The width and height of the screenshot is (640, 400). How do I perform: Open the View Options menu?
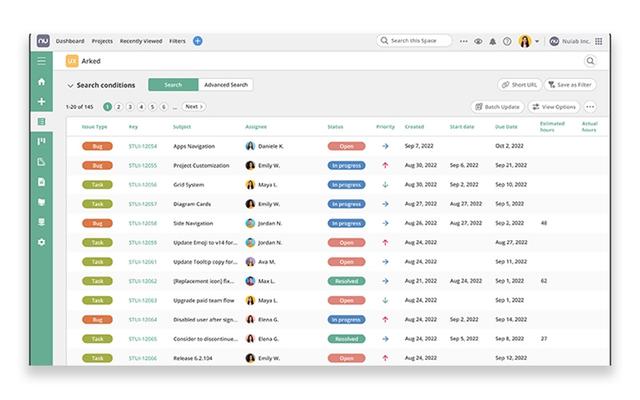click(553, 106)
